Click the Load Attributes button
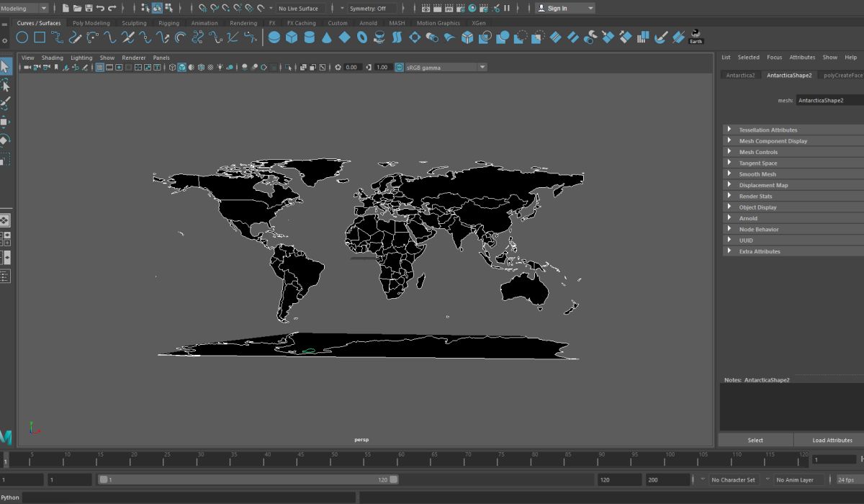This screenshot has height=504, width=864. click(832, 440)
